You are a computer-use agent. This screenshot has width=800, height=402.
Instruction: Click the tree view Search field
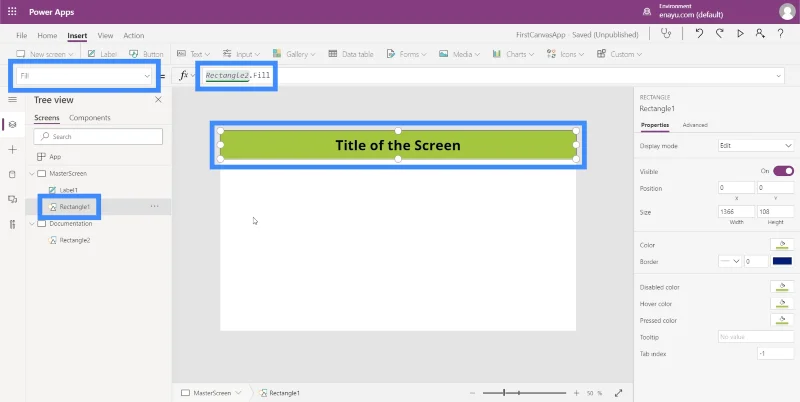click(98, 136)
